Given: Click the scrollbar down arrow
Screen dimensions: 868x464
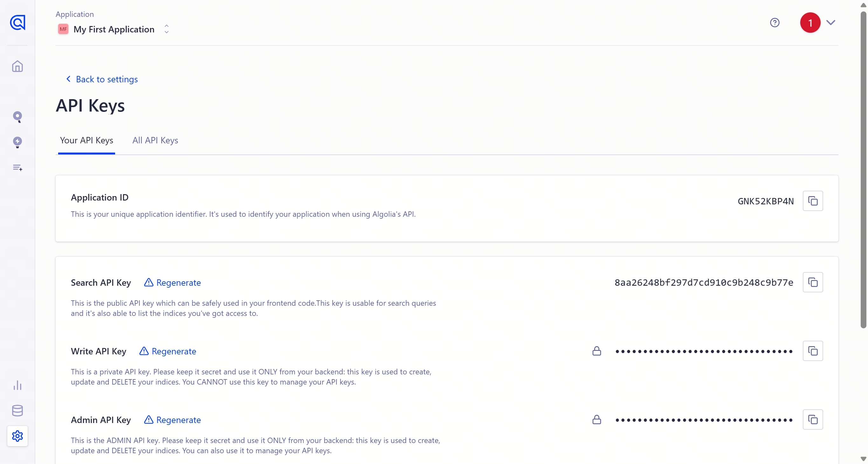Looking at the screenshot, I should (863, 459).
